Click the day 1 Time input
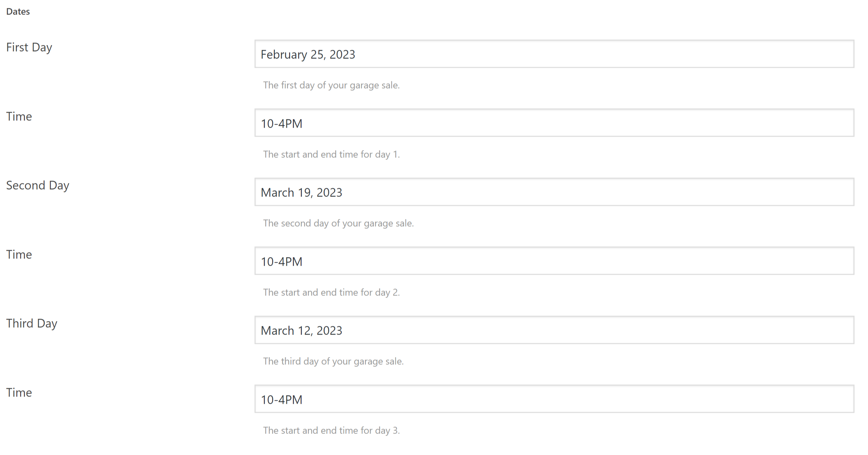 [554, 123]
